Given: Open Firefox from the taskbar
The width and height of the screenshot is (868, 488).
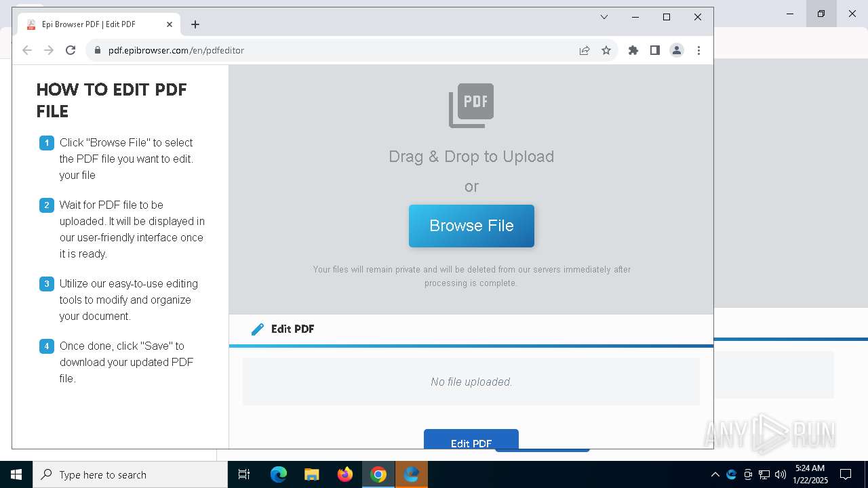Looking at the screenshot, I should 345,474.
